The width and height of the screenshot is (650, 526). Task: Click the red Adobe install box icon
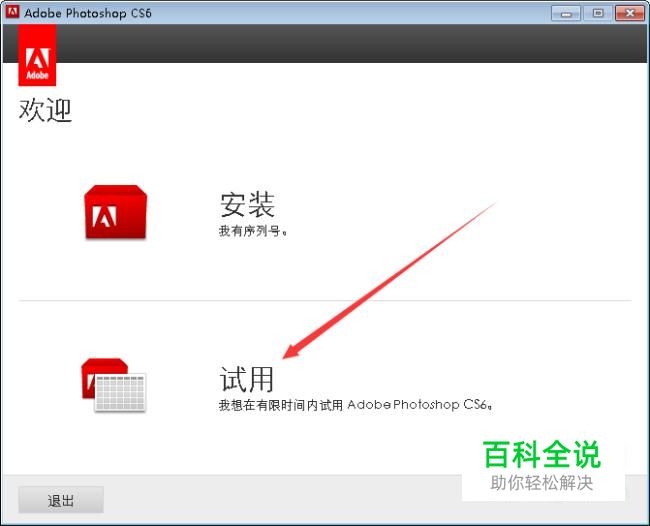pos(115,212)
